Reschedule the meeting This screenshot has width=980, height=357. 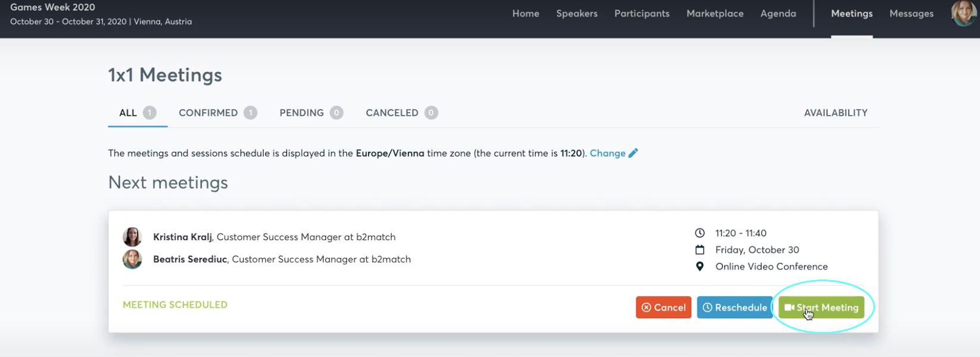pos(735,308)
